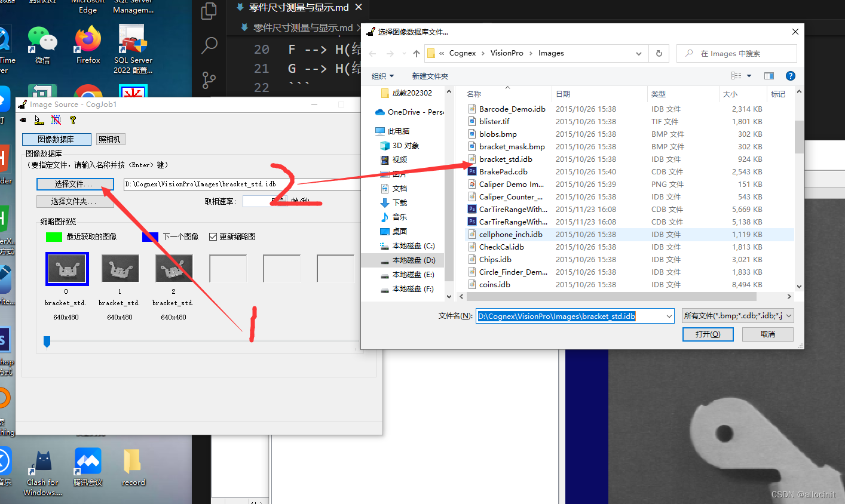845x504 pixels.
Task: Click 打开(O) button
Action: click(x=708, y=334)
